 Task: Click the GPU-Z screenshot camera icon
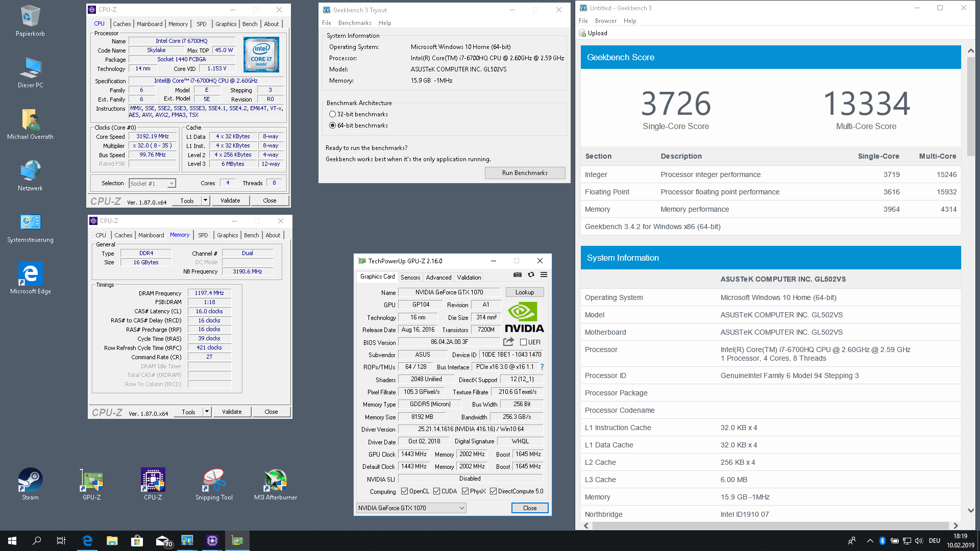tap(518, 274)
